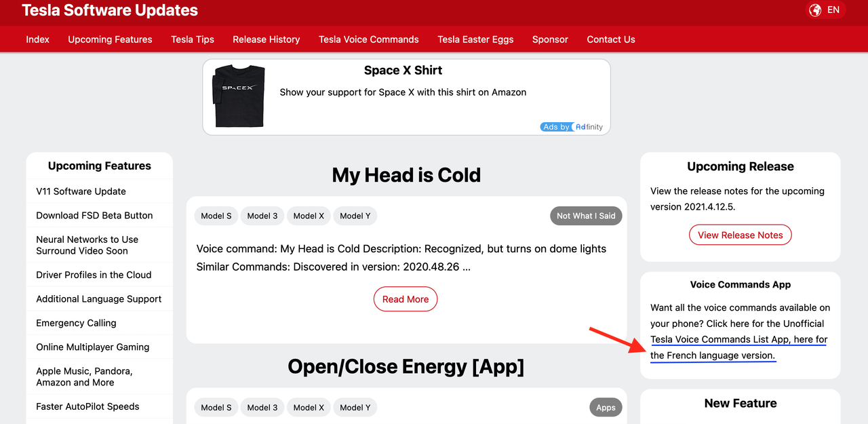The height and width of the screenshot is (424, 868).
Task: Click the Space X shirt Amazon ad description
Action: pos(403,92)
